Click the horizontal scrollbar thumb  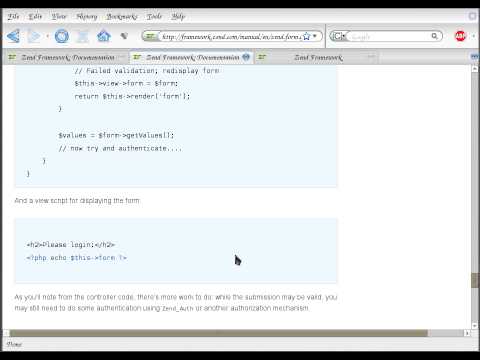218,333
